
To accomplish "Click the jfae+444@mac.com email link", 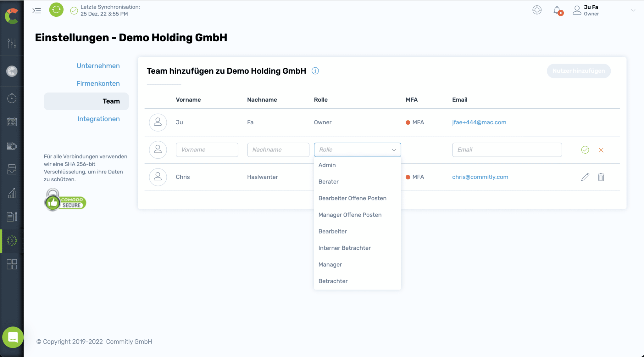I will pyautogui.click(x=479, y=122).
